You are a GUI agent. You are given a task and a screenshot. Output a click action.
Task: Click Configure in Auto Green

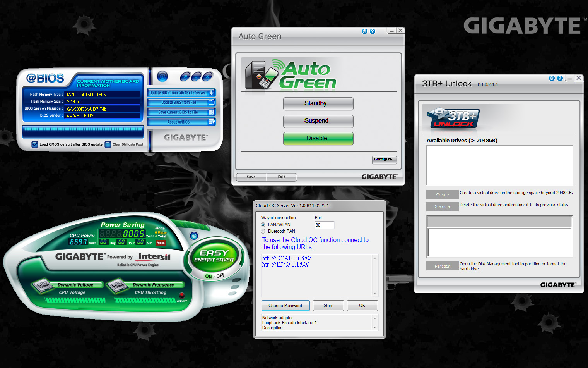[x=385, y=160]
